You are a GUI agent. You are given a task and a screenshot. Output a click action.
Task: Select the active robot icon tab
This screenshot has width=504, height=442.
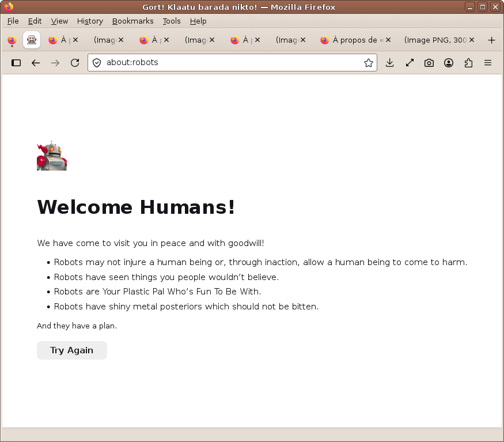[x=32, y=40]
